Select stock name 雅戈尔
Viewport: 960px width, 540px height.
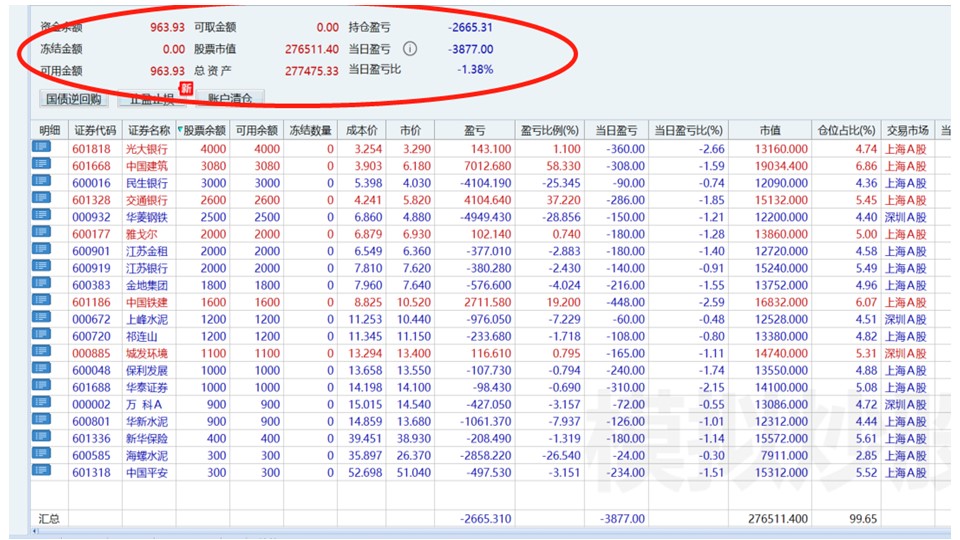pos(141,234)
